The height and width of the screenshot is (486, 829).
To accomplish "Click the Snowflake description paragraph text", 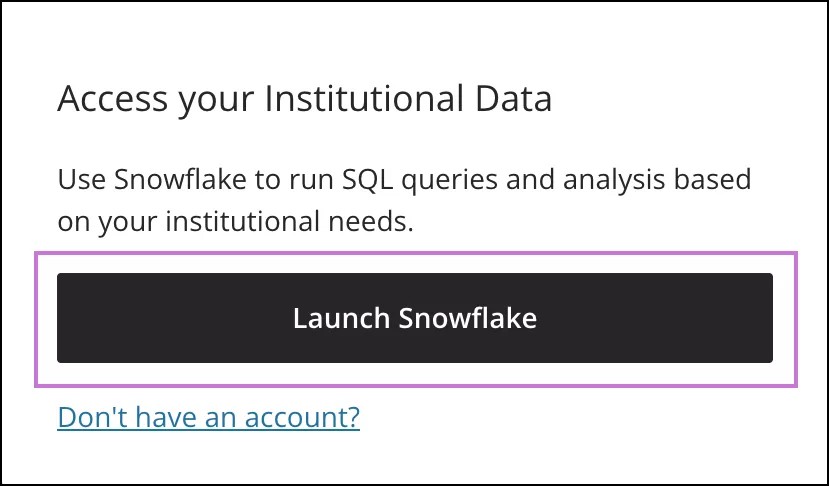I will pyautogui.click(x=404, y=201).
